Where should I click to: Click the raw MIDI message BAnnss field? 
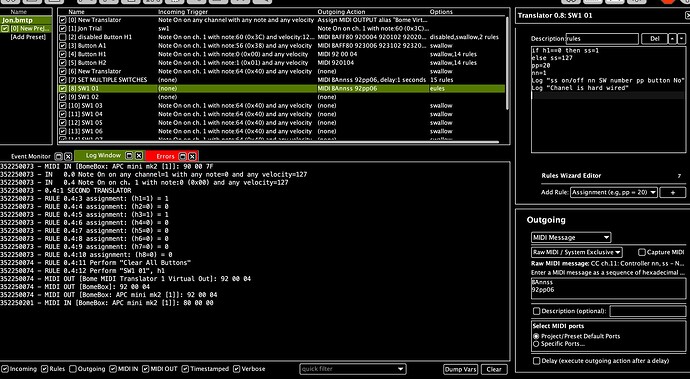[608, 289]
